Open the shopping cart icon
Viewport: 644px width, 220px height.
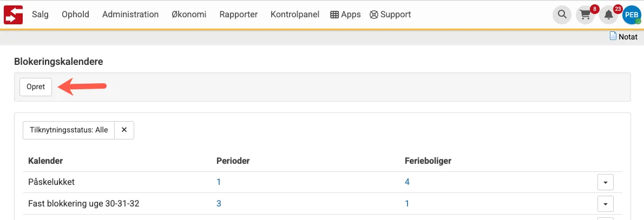(585, 15)
